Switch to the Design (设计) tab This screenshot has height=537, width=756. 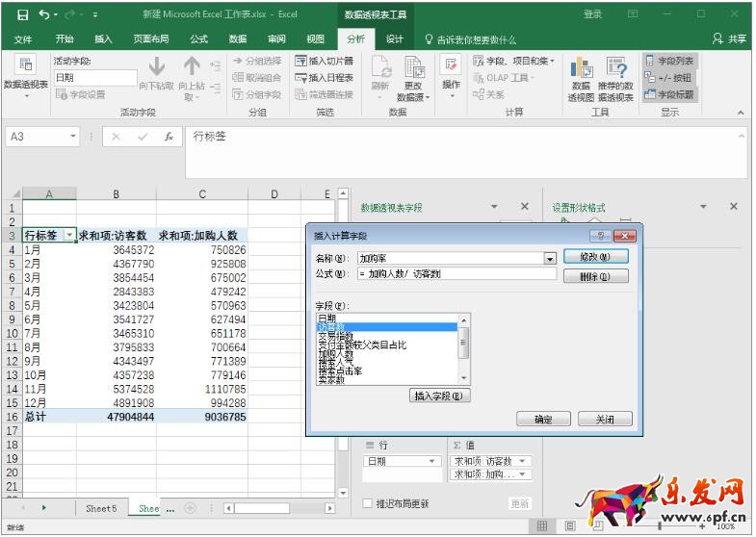(x=395, y=39)
